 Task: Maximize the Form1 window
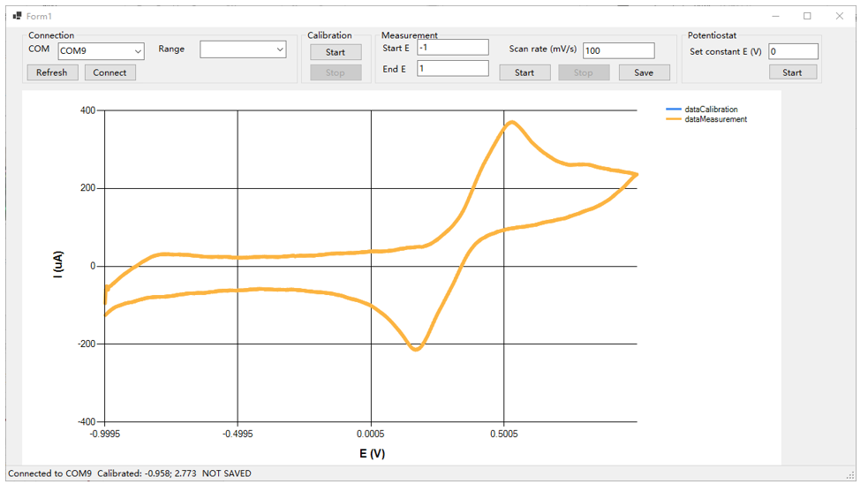click(x=807, y=16)
